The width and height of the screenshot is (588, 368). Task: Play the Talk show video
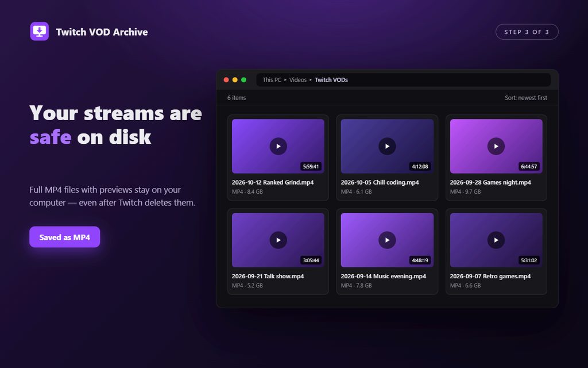(x=278, y=240)
